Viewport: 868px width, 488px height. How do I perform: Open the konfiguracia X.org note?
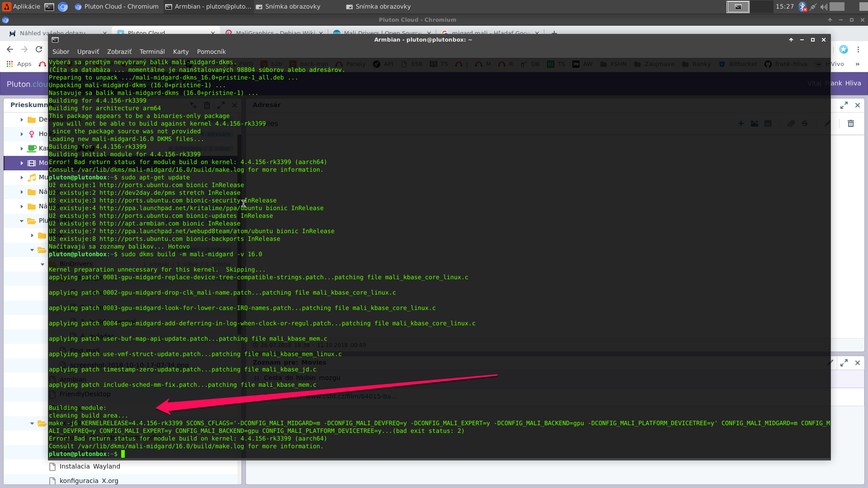[x=89, y=481]
